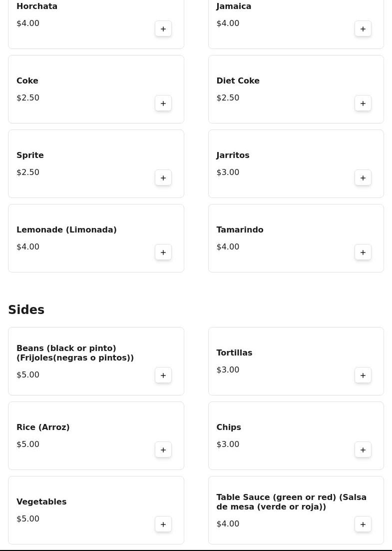The image size is (392, 551).
Task: Add Horchata to the order
Action: (163, 29)
